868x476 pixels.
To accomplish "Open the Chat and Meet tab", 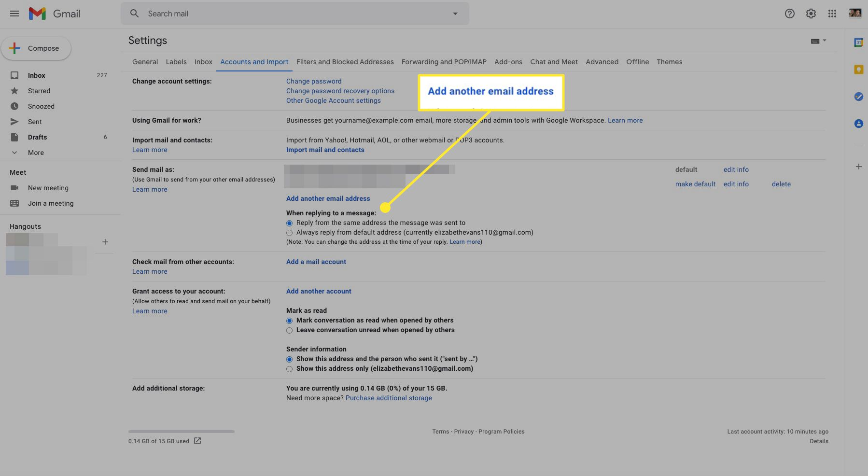I will pyautogui.click(x=554, y=62).
